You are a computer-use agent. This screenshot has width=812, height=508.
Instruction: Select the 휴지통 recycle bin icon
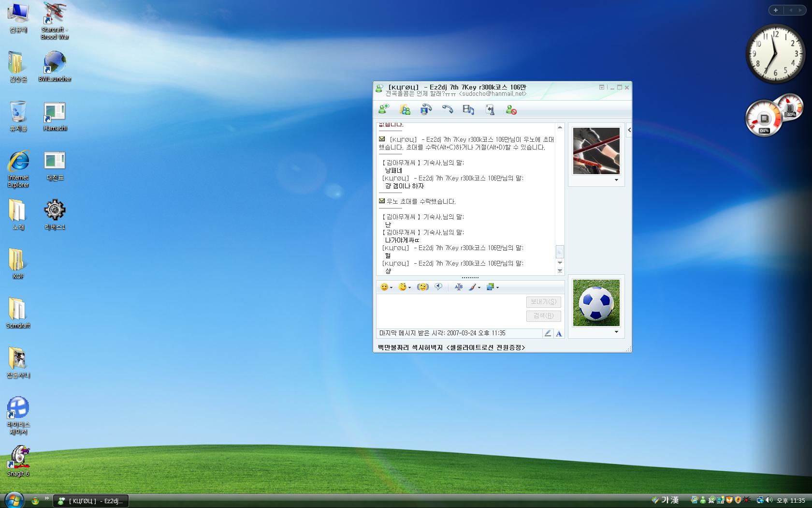18,117
